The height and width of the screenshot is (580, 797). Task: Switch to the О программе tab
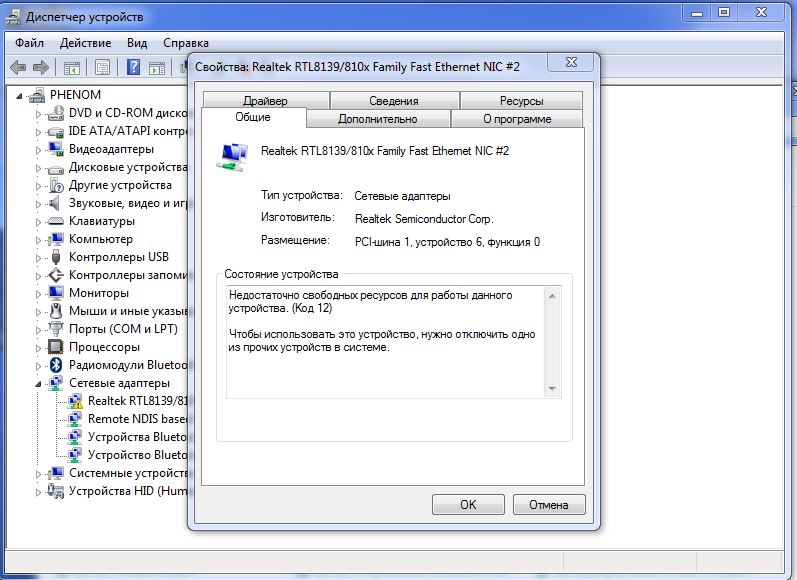coord(517,119)
